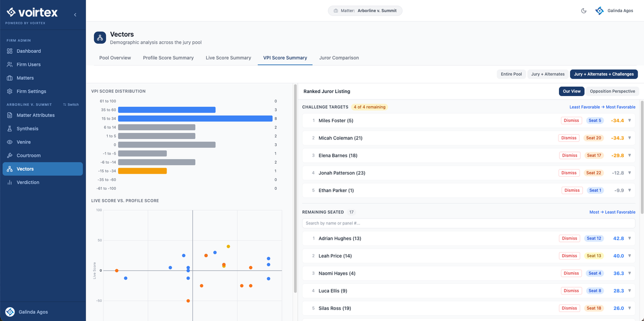Screen dimensions: 644x321
Task: Dismiss Miles Foster
Action: coord(571,121)
